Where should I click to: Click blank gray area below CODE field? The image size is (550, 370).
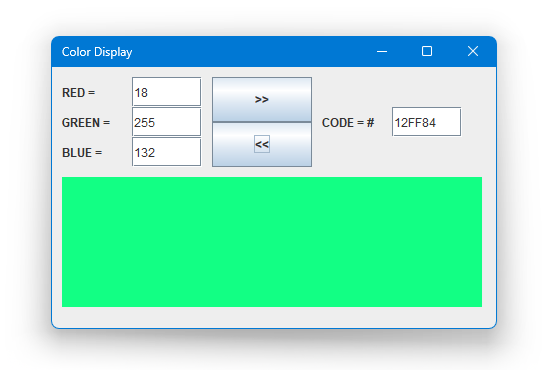403,154
